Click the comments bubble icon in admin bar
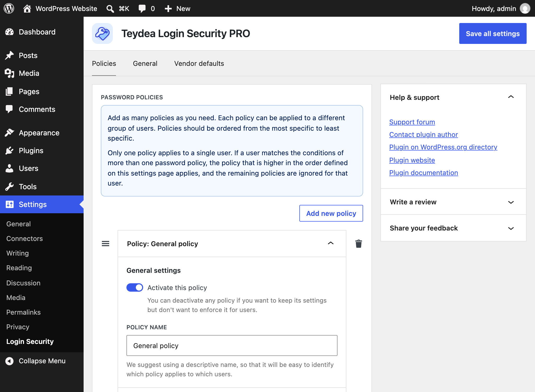The height and width of the screenshot is (392, 535). click(x=142, y=9)
